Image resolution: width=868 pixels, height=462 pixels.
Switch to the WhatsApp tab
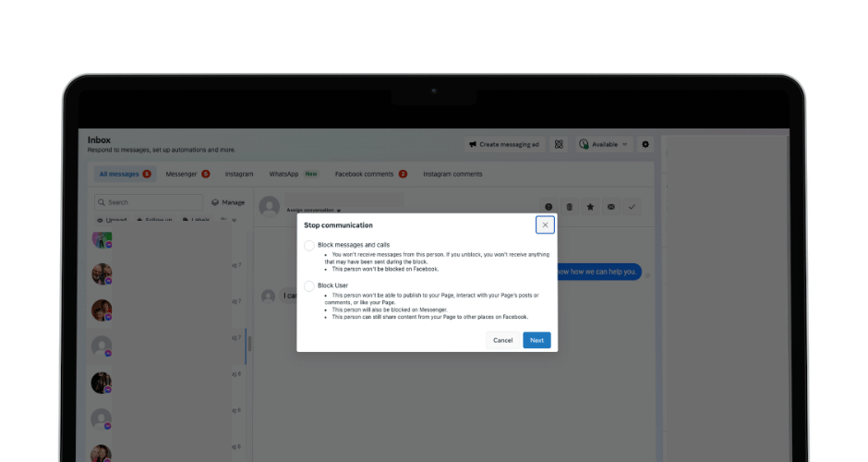coord(294,174)
